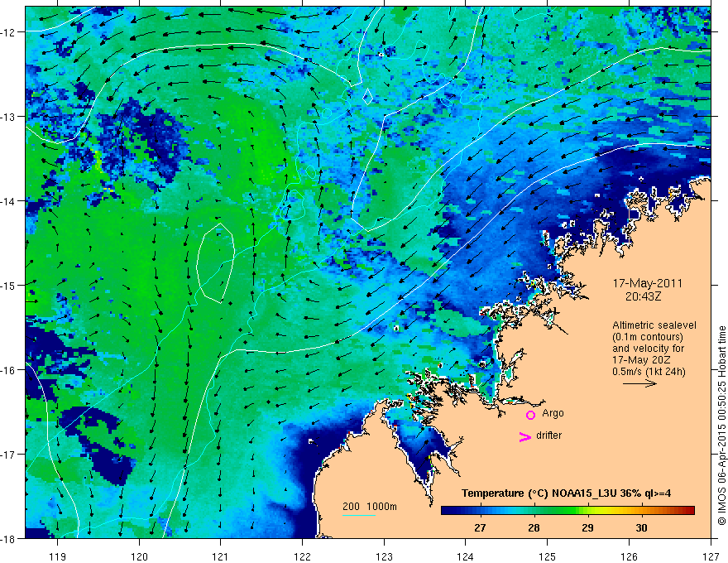The width and height of the screenshot is (728, 563).
Task: Click the cyan 200m bathymetry legend line
Action: click(x=359, y=515)
